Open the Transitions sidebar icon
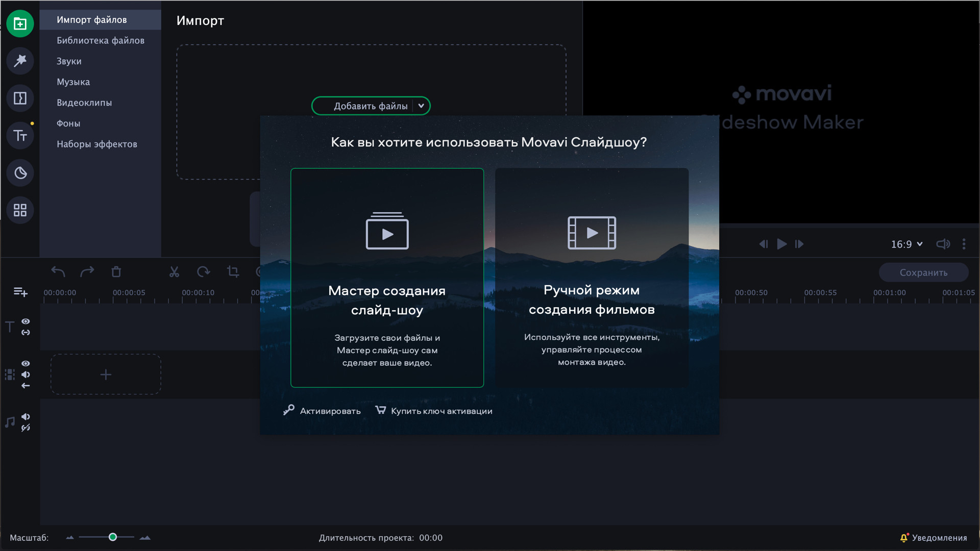 [20, 98]
